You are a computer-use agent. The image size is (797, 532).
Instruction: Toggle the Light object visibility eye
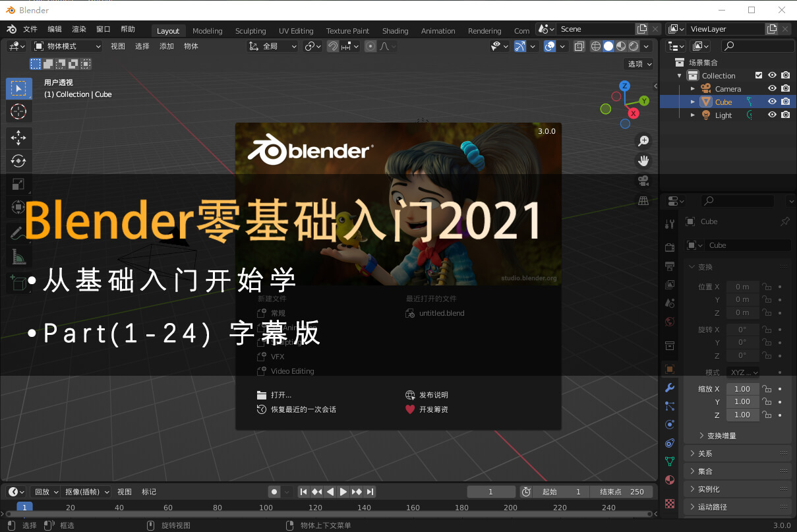click(x=772, y=115)
